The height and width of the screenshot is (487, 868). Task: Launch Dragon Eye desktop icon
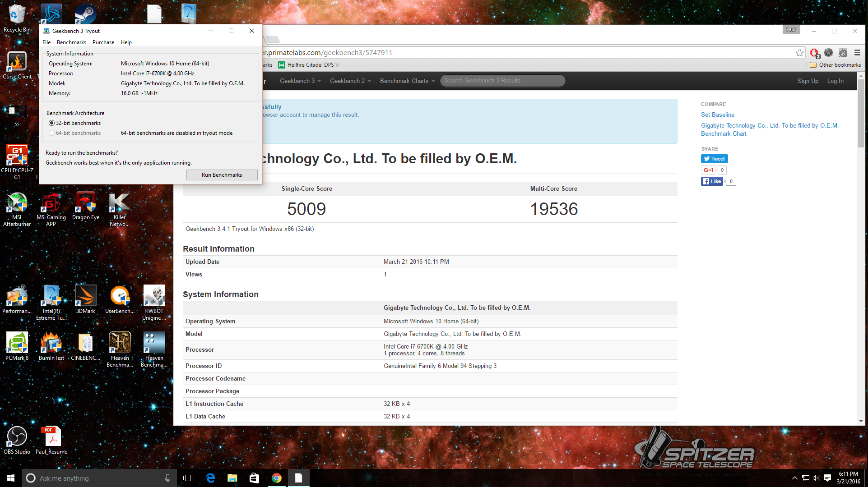click(85, 206)
